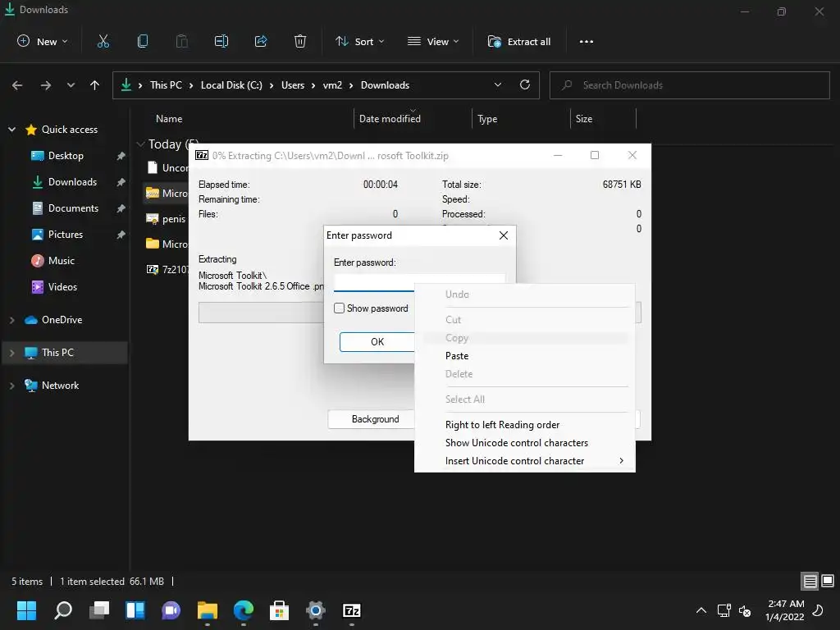Image resolution: width=840 pixels, height=630 pixels.
Task: Click the network tray icon
Action: (724, 610)
